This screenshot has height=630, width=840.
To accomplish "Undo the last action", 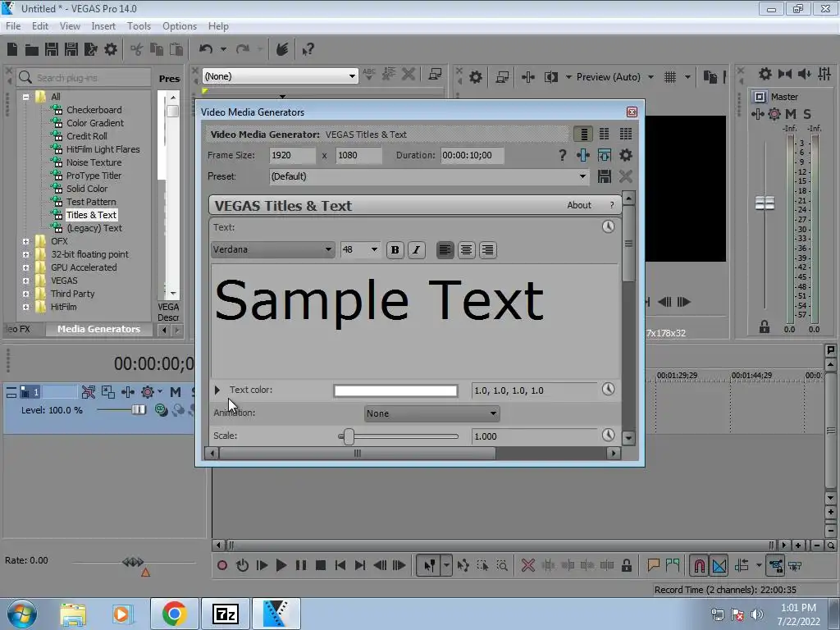I will point(206,49).
